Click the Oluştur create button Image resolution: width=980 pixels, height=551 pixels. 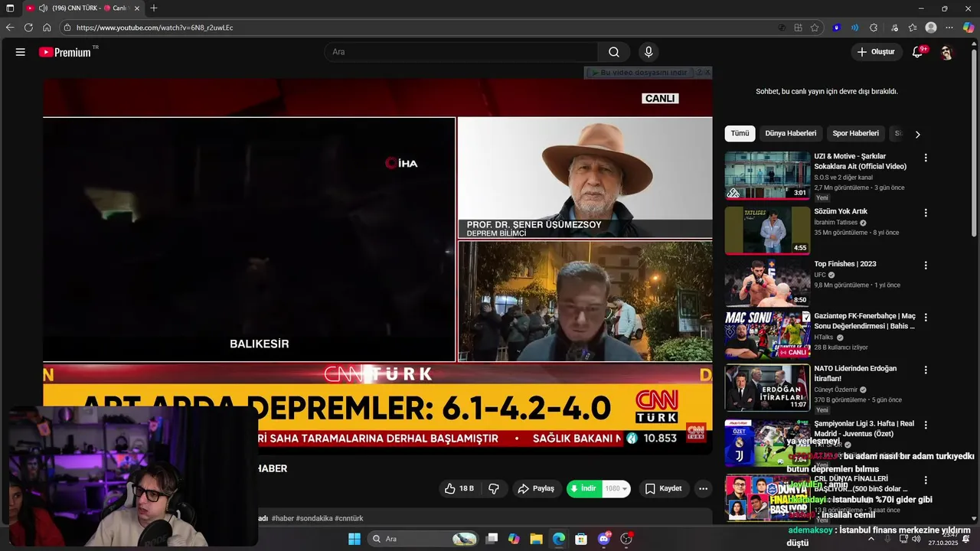click(875, 52)
